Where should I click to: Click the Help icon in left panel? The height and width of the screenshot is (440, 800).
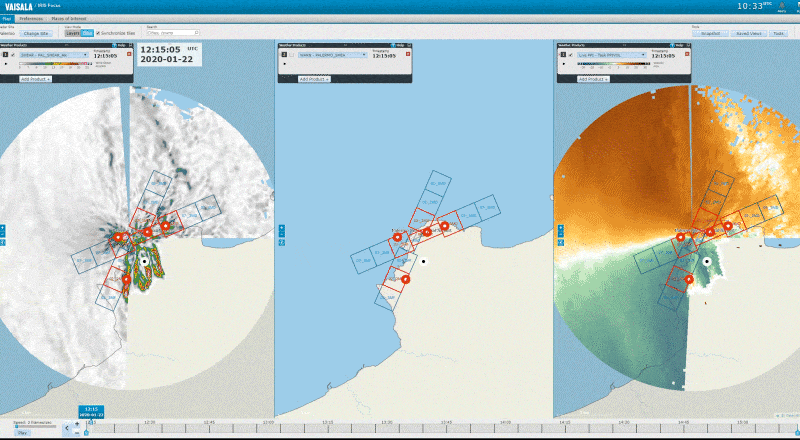pos(118,45)
